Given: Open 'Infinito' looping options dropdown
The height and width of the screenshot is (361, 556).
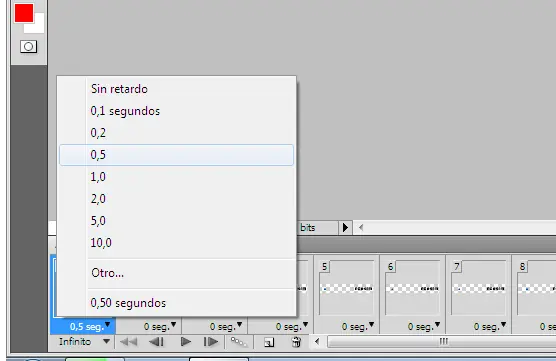Looking at the screenshot, I should (84, 342).
